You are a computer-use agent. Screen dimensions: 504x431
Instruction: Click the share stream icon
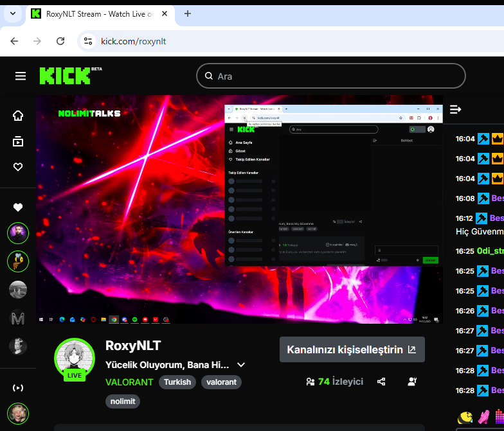[381, 382]
